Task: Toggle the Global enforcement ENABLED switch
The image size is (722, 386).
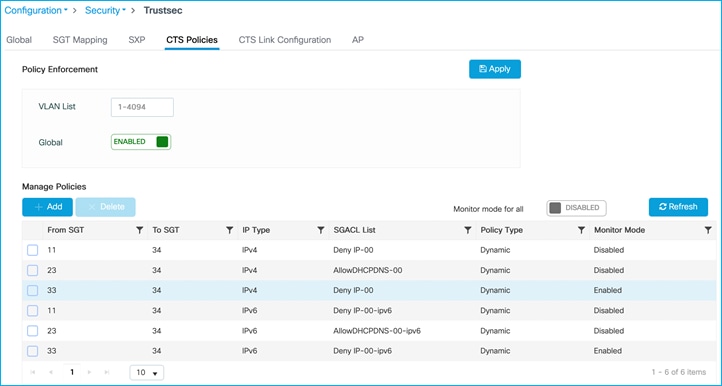Action: click(141, 142)
